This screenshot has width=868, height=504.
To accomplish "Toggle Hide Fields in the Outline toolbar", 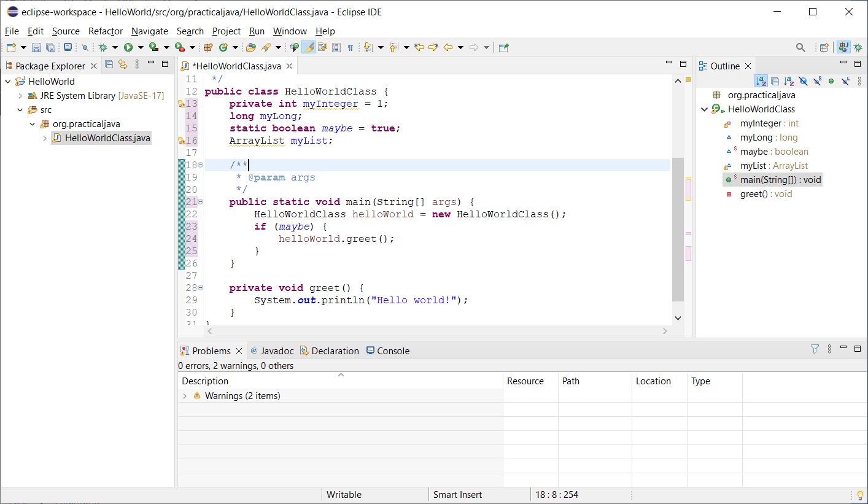I will [803, 81].
